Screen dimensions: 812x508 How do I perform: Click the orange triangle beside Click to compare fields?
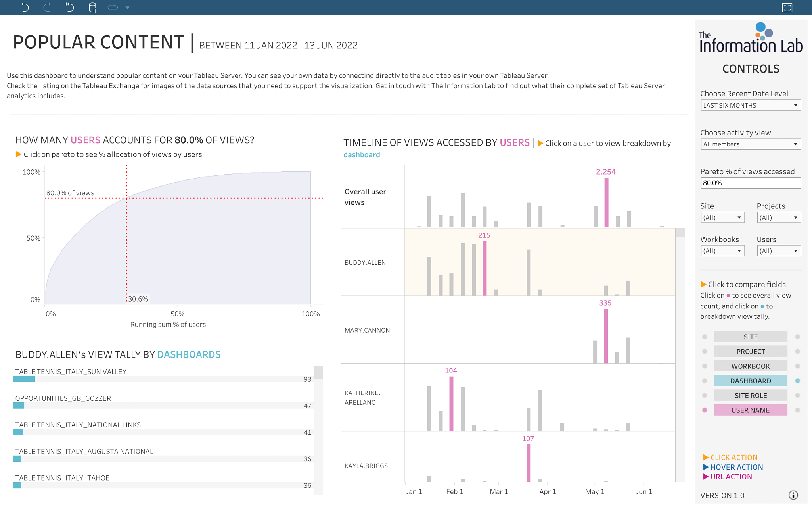[x=703, y=284]
